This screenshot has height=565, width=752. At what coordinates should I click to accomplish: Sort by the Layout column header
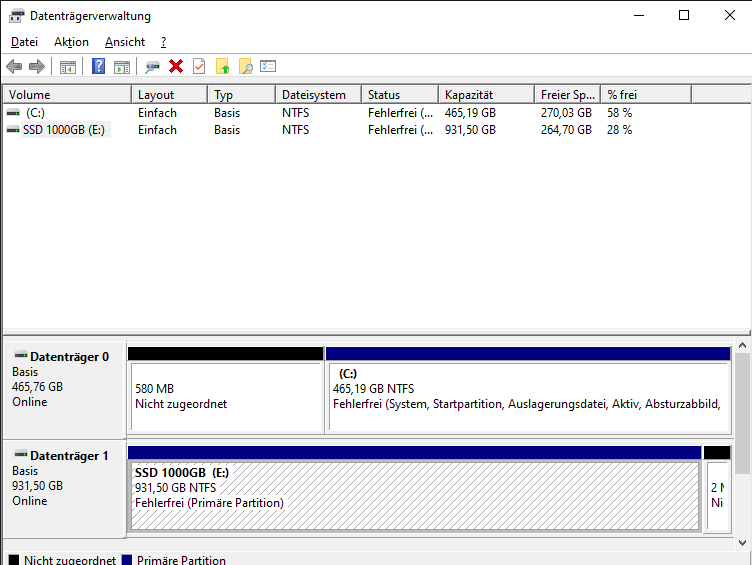pyautogui.click(x=169, y=94)
